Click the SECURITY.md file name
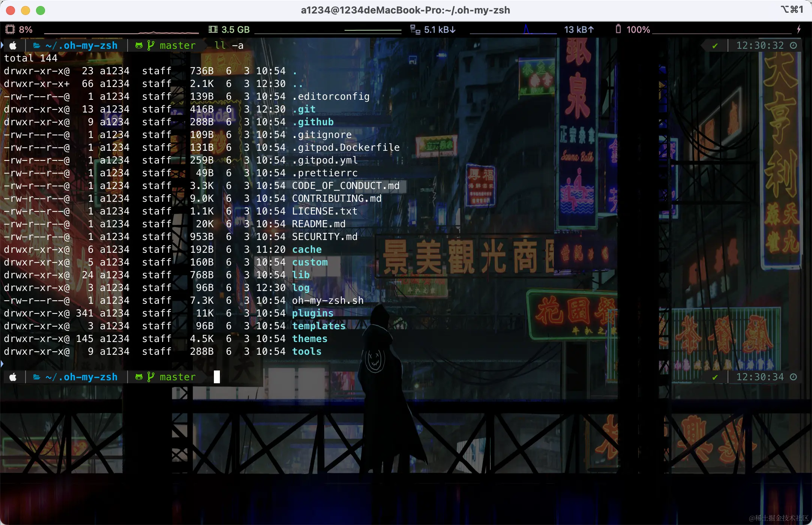 pos(325,237)
